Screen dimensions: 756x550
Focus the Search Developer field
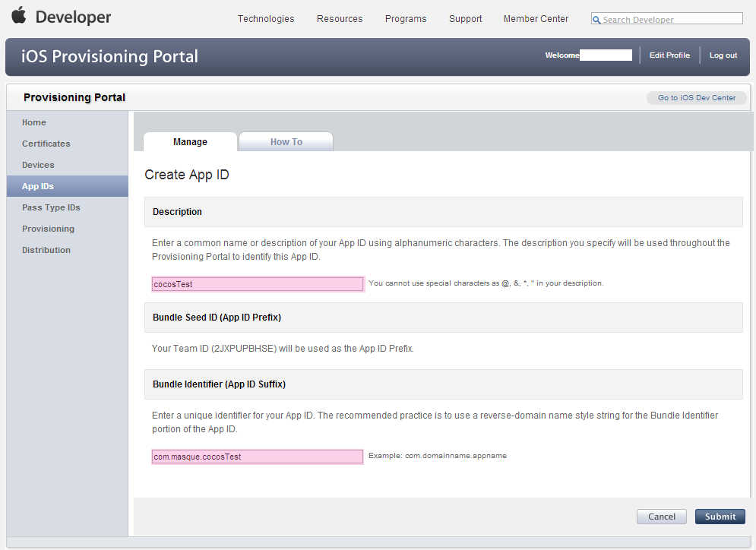[667, 19]
